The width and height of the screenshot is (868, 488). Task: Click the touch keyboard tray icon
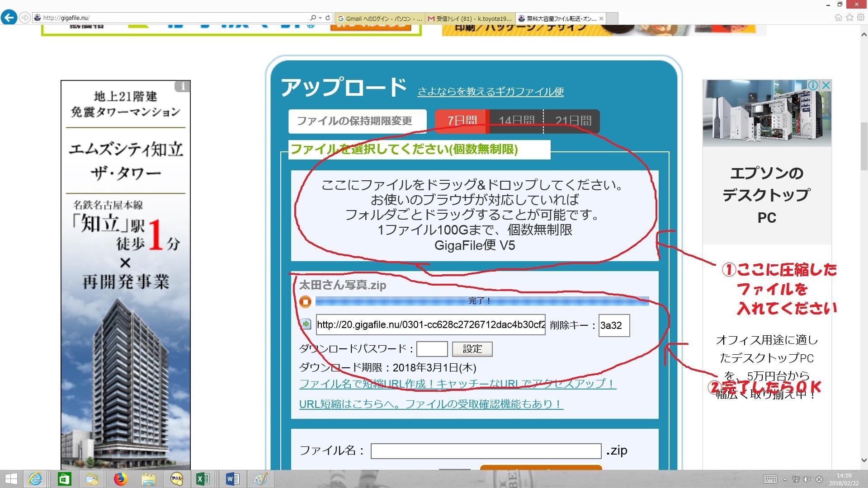click(770, 479)
